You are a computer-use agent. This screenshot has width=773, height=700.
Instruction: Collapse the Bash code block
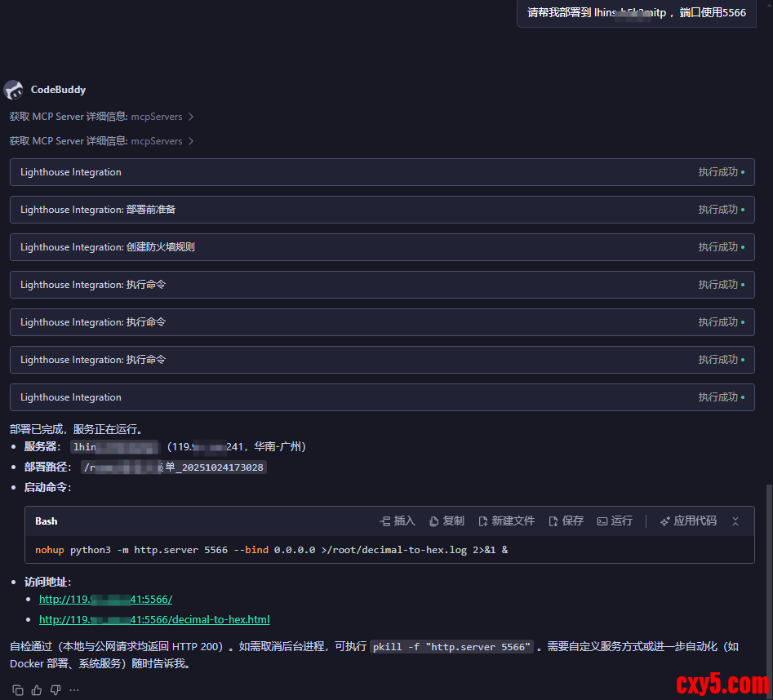click(735, 521)
